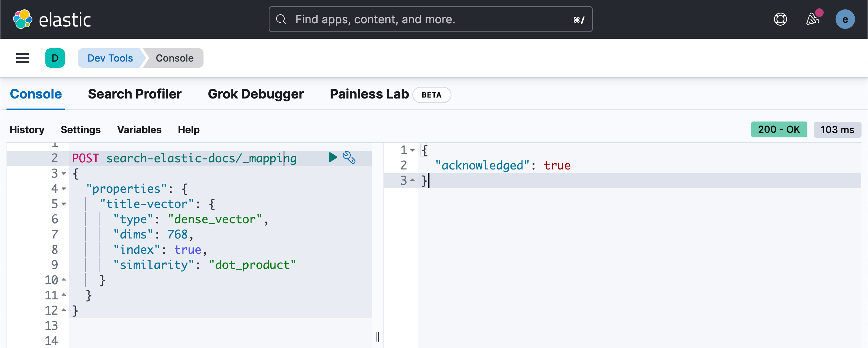Image resolution: width=868 pixels, height=348 pixels.
Task: Click the BETA badge next to Painless Lab
Action: pyautogui.click(x=432, y=95)
